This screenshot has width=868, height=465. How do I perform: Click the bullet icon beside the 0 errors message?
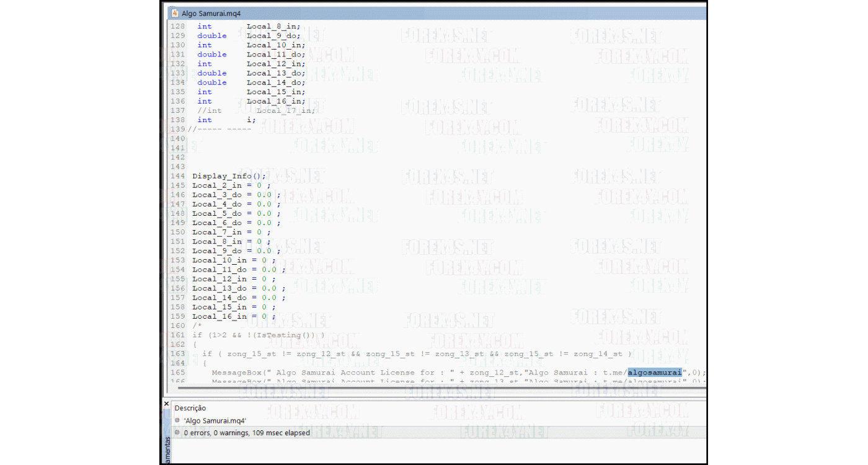pyautogui.click(x=177, y=433)
